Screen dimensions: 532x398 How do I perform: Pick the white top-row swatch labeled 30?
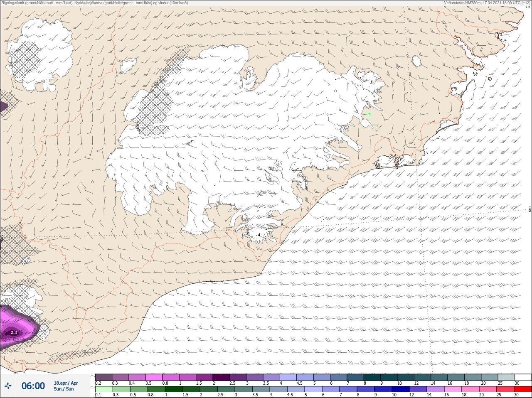coord(523,377)
